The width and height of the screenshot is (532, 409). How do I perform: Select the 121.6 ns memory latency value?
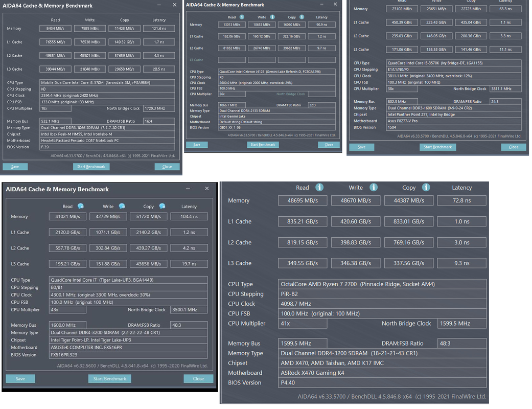click(x=159, y=29)
